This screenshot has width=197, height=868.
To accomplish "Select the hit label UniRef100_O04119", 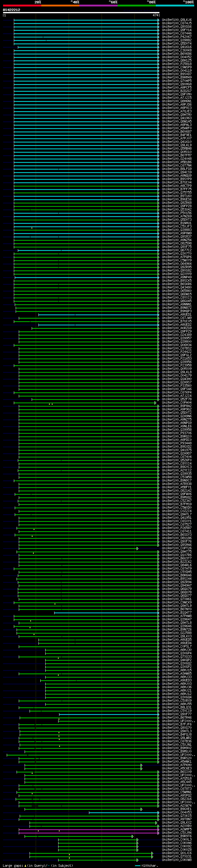I will click(176, 71).
